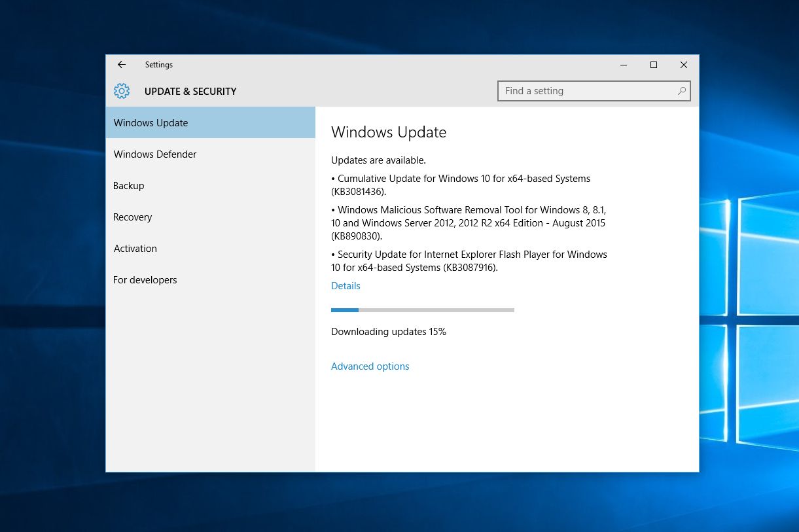Viewport: 799px width, 532px height.
Task: Go back using the arrow icon
Action: pyautogui.click(x=122, y=65)
